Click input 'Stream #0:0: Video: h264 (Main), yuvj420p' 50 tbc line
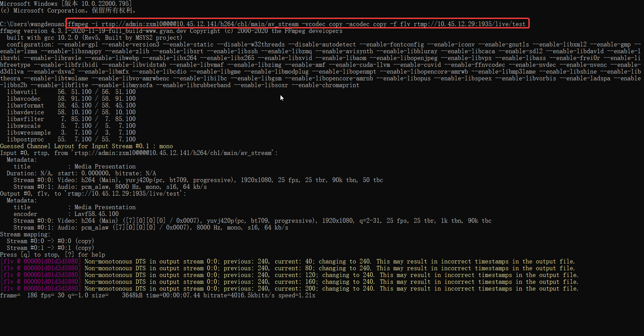This screenshot has height=336, width=644. pyautogui.click(x=198, y=180)
